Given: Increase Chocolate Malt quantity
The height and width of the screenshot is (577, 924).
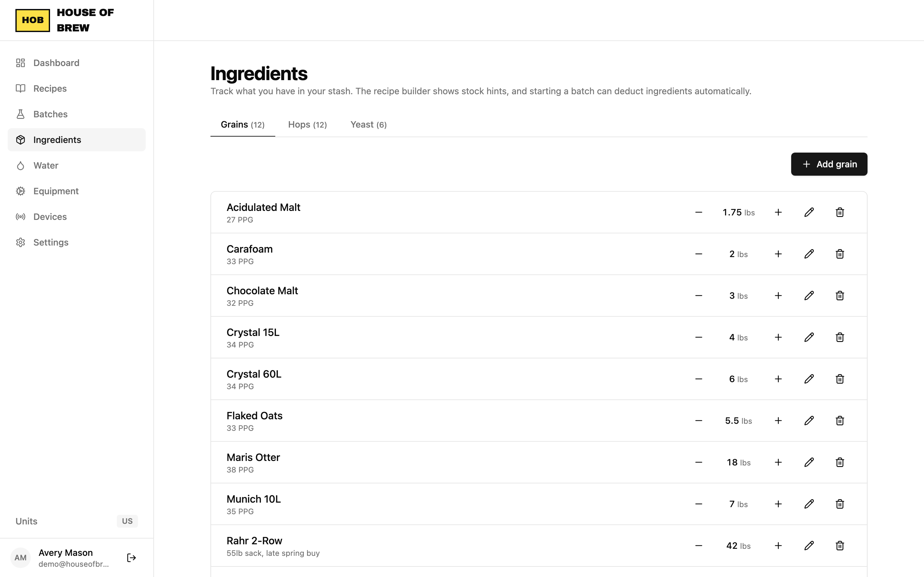Looking at the screenshot, I should [778, 296].
